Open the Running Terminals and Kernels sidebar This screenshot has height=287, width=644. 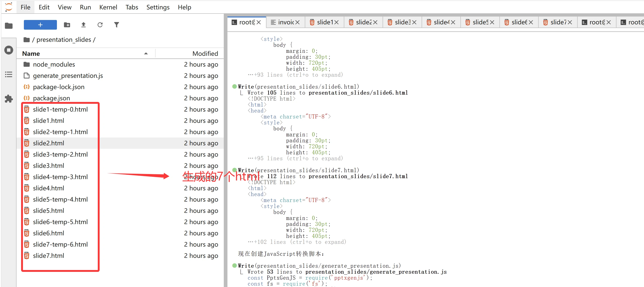coord(9,50)
